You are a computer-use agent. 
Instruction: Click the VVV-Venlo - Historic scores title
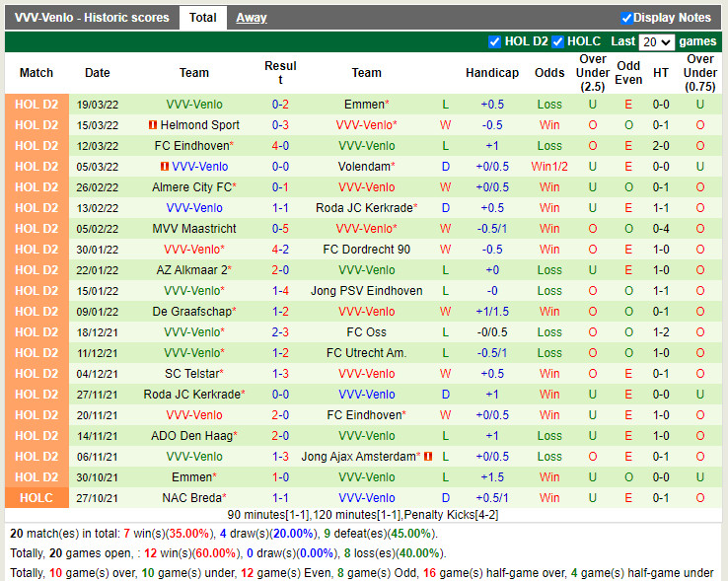(x=92, y=18)
